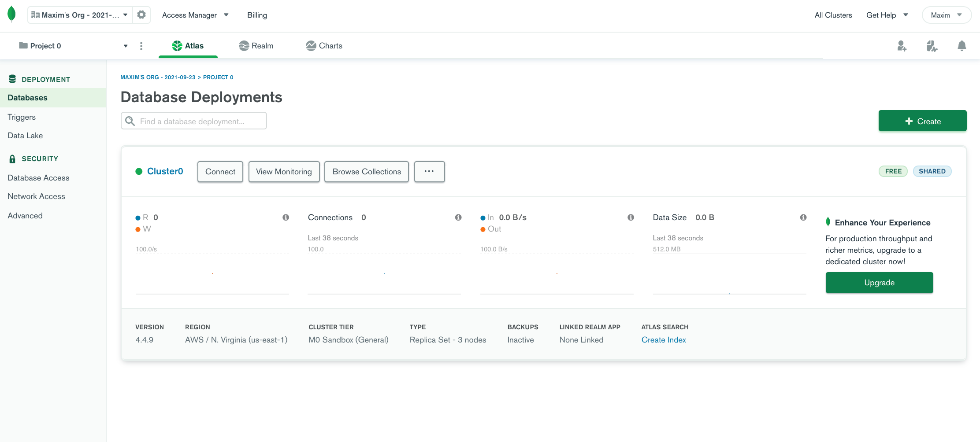Click the info icon next to Data Size
This screenshot has height=442, width=980.
(803, 217)
